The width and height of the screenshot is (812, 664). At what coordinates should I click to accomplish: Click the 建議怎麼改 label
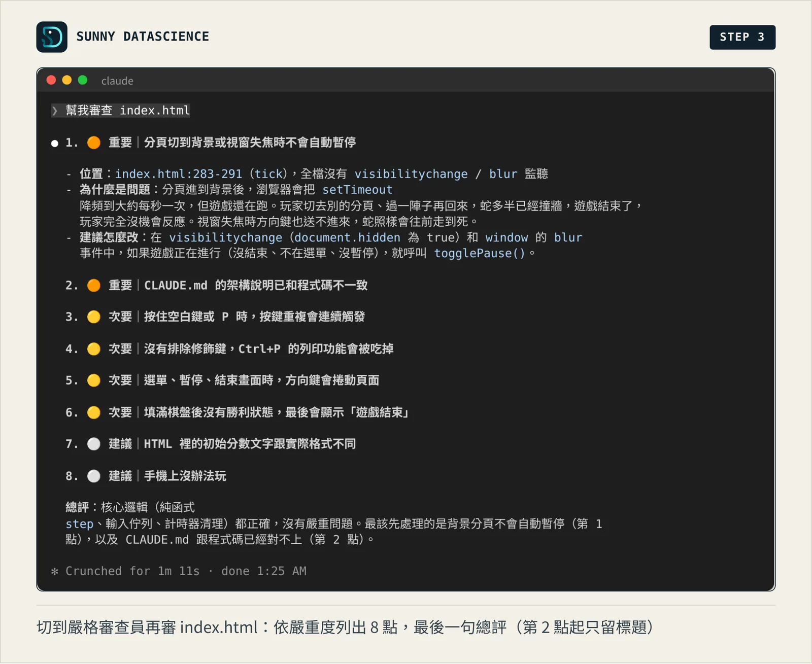pyautogui.click(x=109, y=237)
